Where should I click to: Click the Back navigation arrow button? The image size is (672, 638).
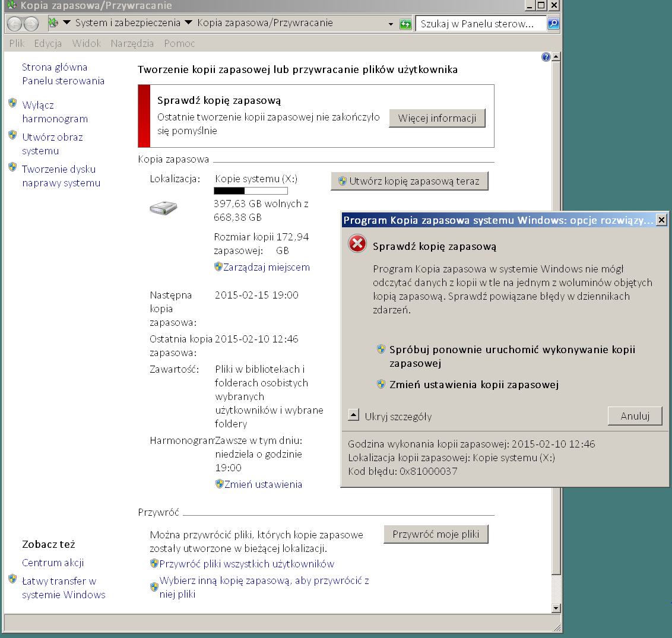15,24
